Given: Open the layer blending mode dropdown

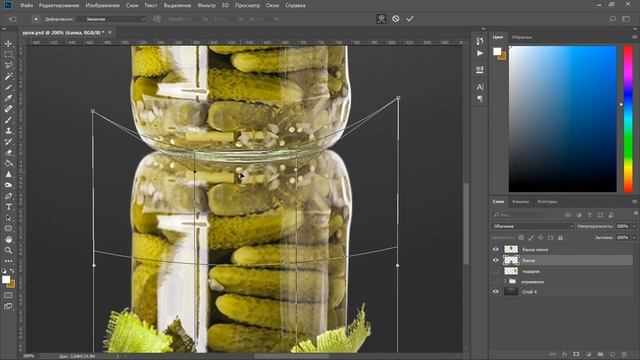Looking at the screenshot, I should 532,226.
